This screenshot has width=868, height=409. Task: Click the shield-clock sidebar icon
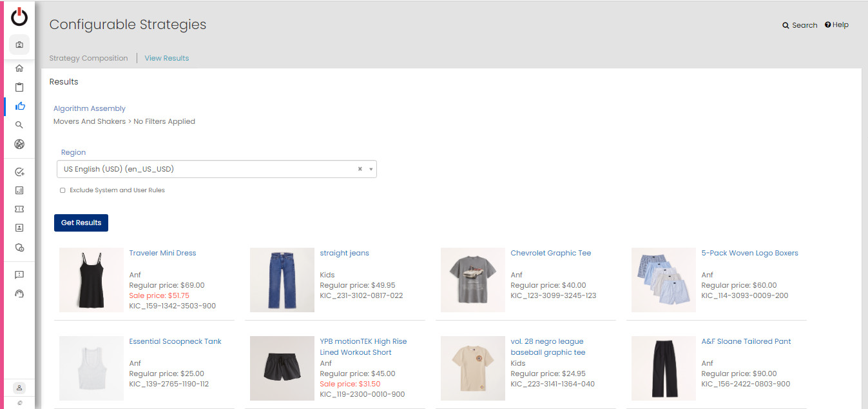pyautogui.click(x=19, y=247)
